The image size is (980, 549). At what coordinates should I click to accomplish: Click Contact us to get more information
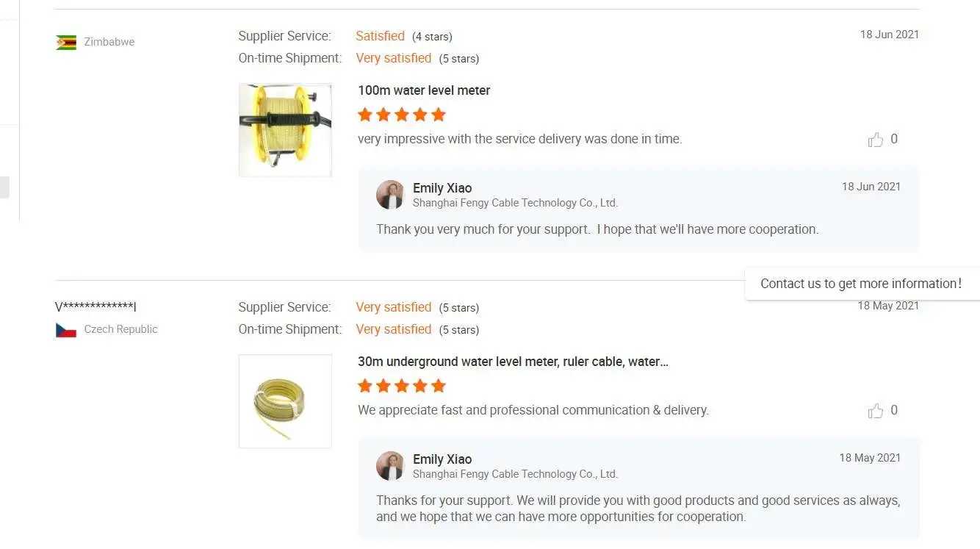click(x=860, y=284)
